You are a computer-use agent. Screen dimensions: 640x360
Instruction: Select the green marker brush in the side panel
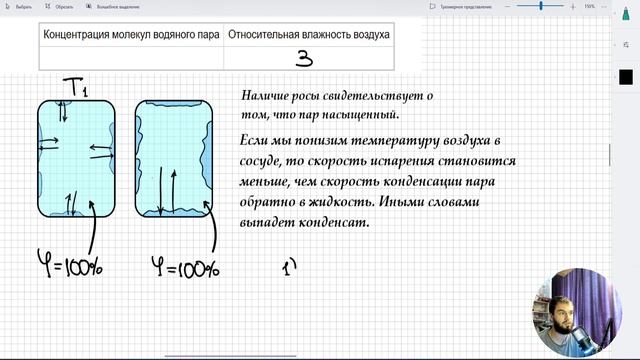click(626, 13)
